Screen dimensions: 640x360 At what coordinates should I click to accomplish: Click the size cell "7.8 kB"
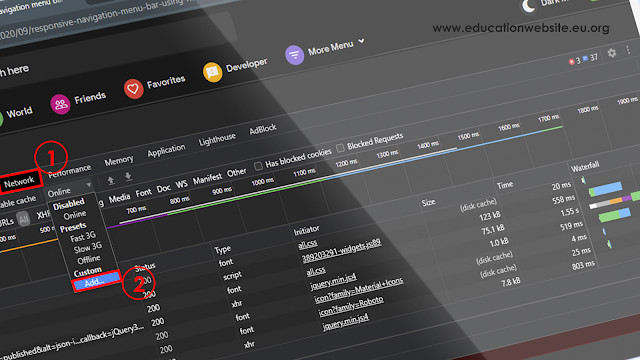tap(511, 282)
